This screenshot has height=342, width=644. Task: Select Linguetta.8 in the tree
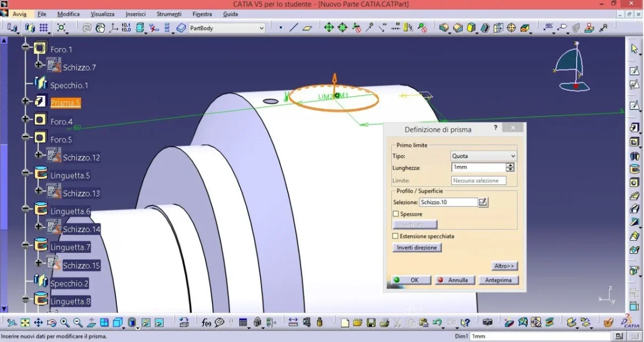(x=70, y=301)
